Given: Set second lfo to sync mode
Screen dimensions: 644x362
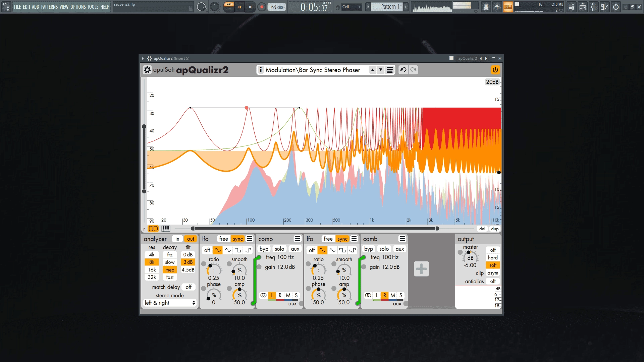Looking at the screenshot, I should coord(342,239).
